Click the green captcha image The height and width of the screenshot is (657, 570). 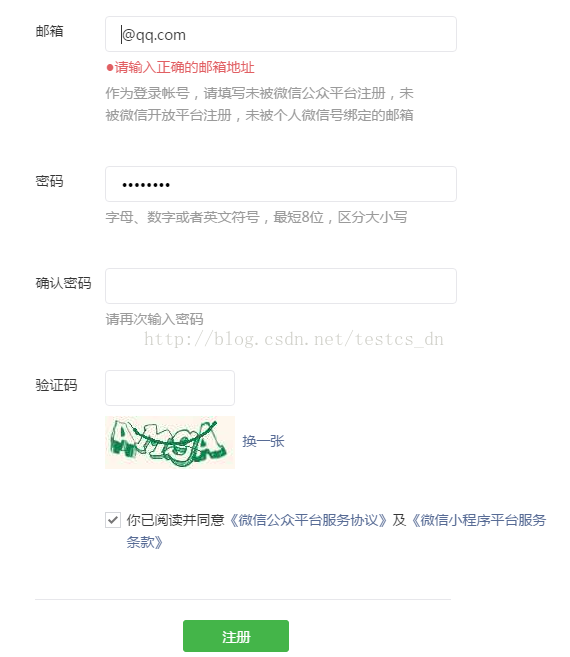pyautogui.click(x=170, y=442)
